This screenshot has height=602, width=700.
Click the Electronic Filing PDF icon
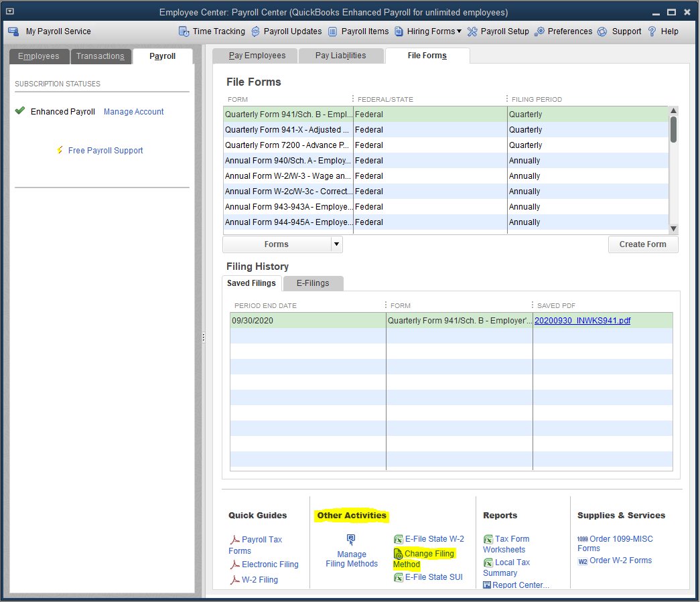(x=235, y=565)
